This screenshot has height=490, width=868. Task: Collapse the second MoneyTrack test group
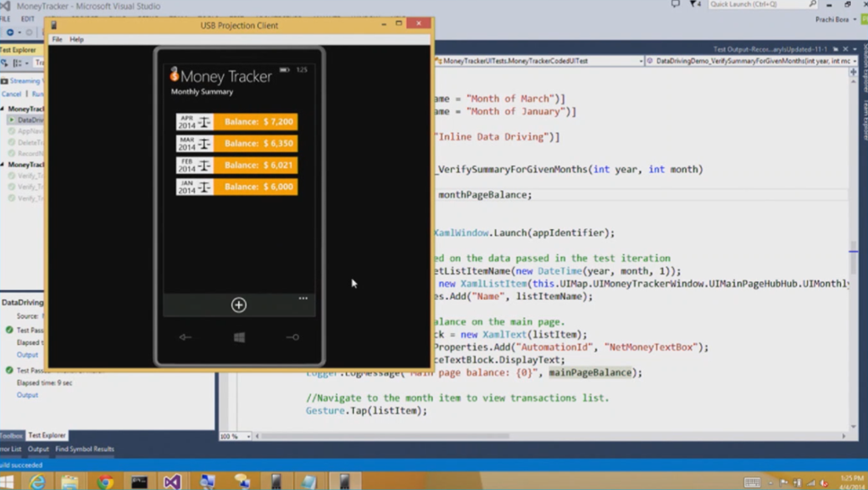pos(3,164)
